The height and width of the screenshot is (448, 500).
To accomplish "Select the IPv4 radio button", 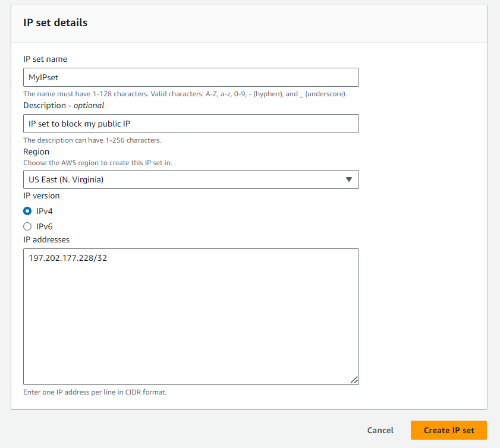I will (x=27, y=211).
